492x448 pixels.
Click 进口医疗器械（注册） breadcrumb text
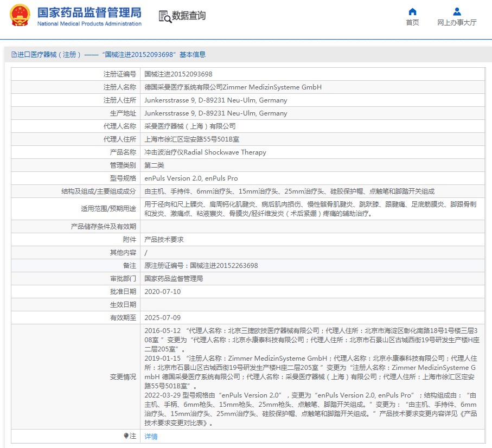(49, 55)
